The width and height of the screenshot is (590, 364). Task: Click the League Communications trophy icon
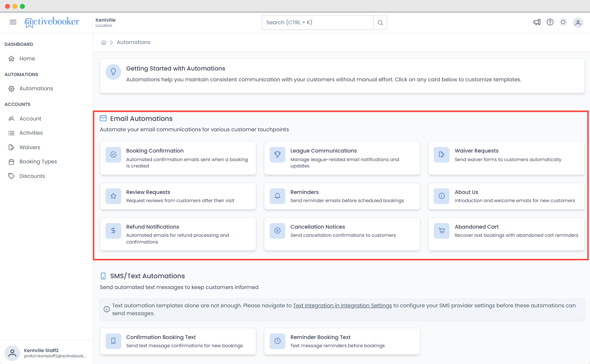click(277, 154)
